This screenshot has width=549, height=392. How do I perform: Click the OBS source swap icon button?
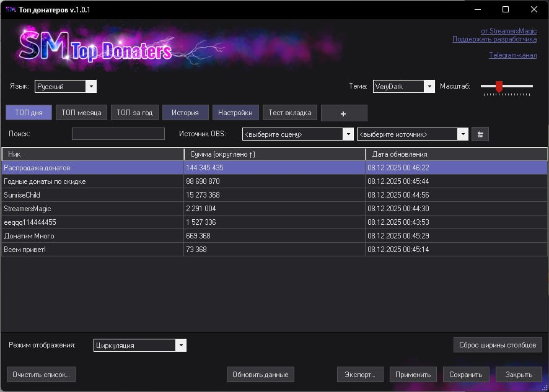pyautogui.click(x=480, y=134)
